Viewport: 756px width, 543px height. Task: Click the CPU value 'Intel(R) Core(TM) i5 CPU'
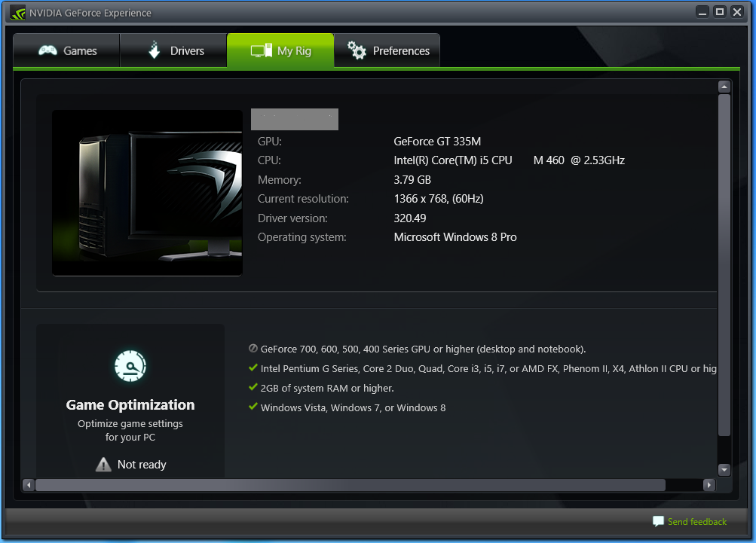(x=453, y=160)
